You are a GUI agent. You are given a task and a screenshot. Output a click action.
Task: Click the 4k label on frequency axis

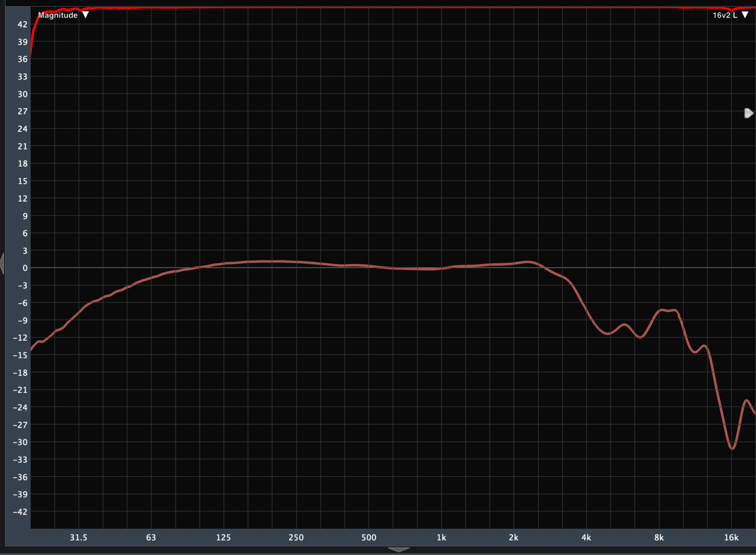(x=586, y=537)
